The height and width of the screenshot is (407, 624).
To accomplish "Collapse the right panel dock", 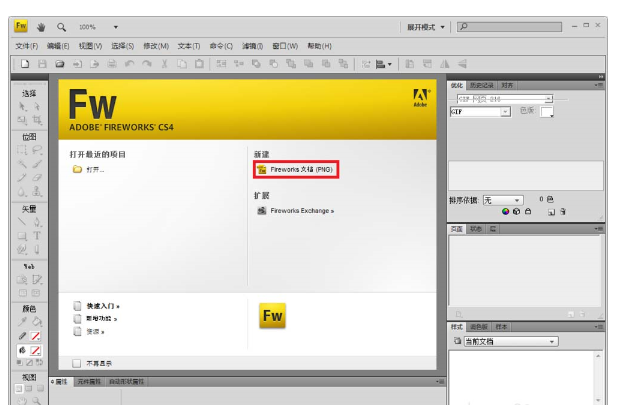I will coord(601,76).
